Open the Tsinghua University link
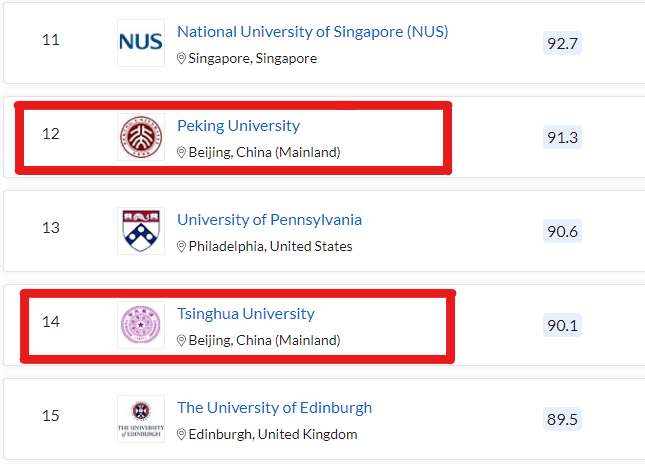Viewport: 645px width, 464px height. click(245, 314)
